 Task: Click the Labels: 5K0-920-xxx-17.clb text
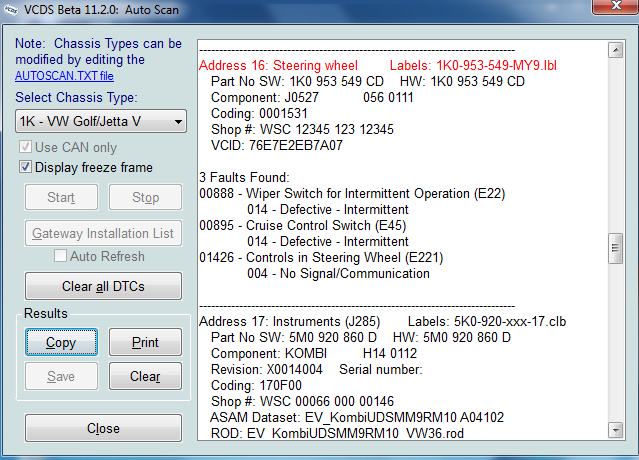point(487,321)
